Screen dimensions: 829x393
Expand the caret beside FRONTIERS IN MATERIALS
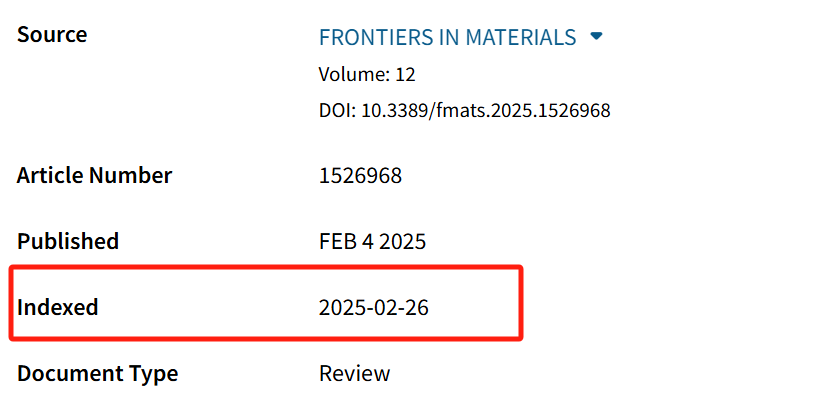596,36
